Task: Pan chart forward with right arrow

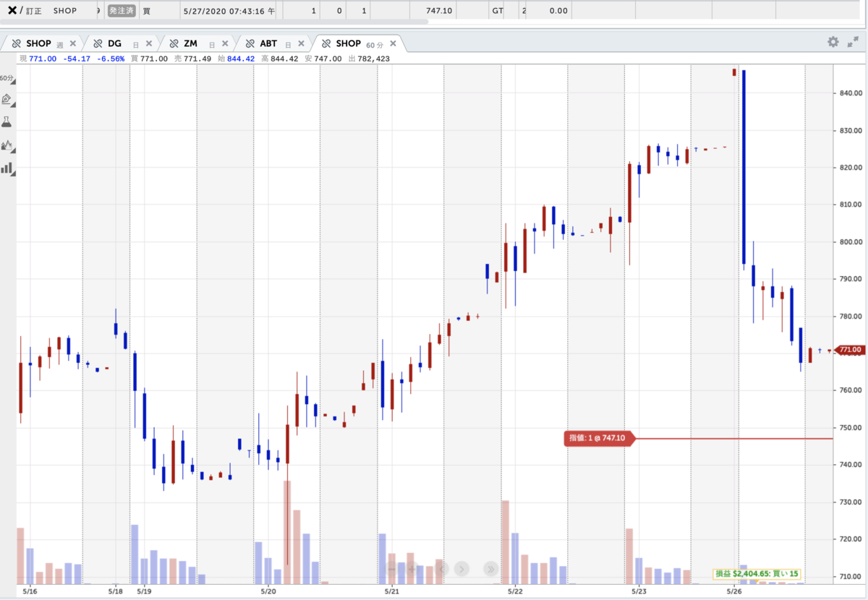Action: 463,568
